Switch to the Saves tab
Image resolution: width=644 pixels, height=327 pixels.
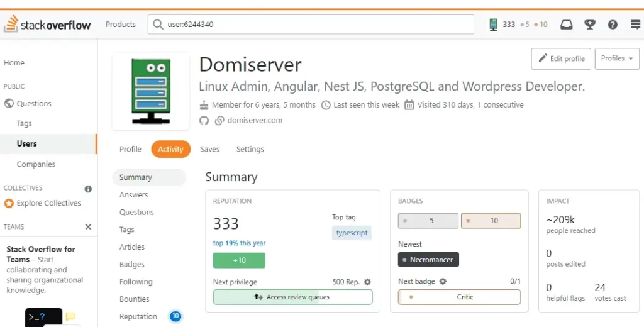point(209,149)
